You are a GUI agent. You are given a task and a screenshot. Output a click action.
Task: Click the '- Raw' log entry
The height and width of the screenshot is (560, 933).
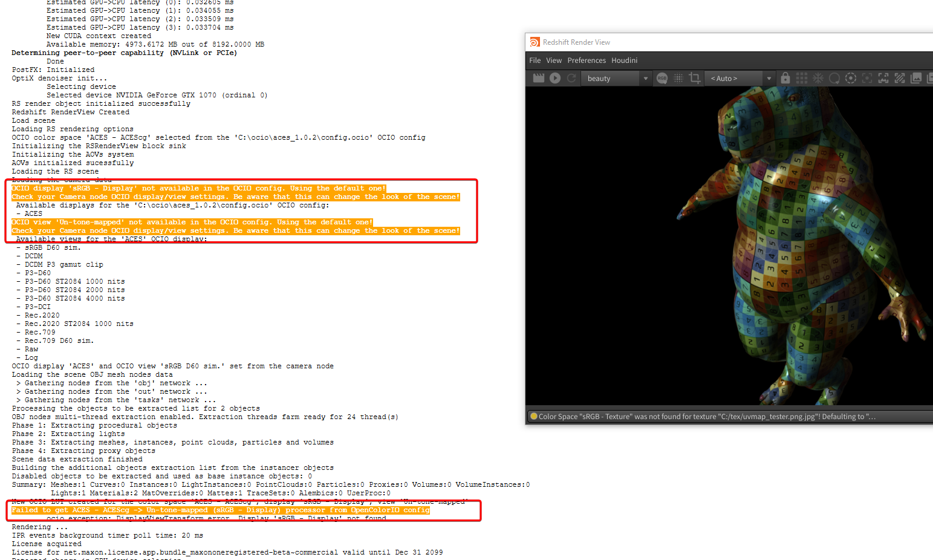[x=27, y=349]
